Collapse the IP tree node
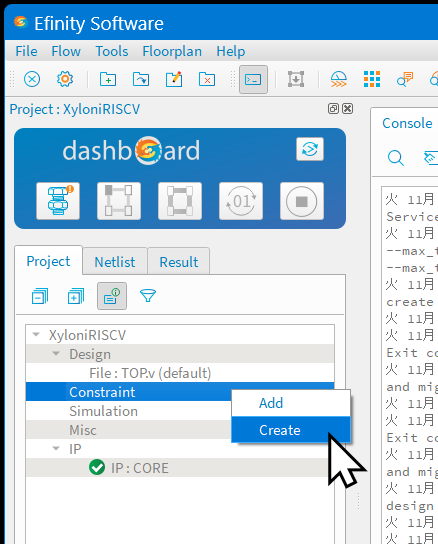The width and height of the screenshot is (438, 544). click(56, 448)
